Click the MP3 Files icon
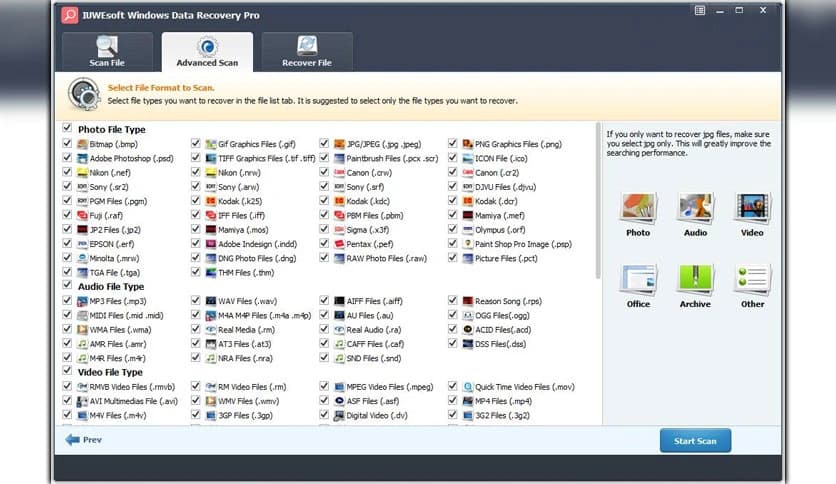Image resolution: width=836 pixels, height=484 pixels. (82, 301)
